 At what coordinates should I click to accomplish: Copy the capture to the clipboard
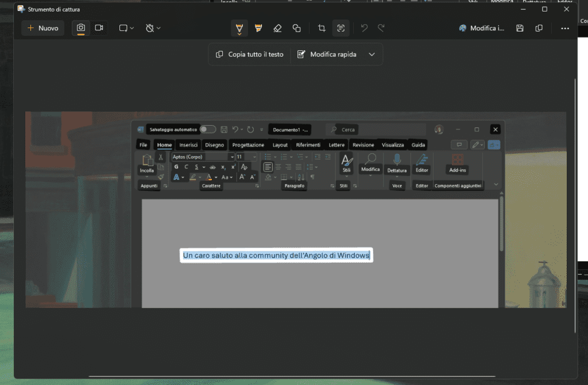pos(539,28)
